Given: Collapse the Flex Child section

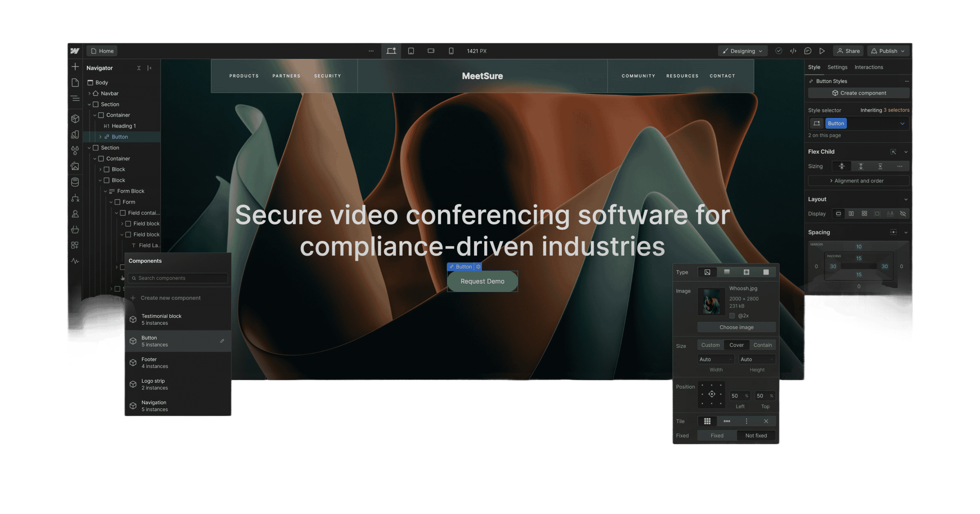Looking at the screenshot, I should [x=906, y=152].
